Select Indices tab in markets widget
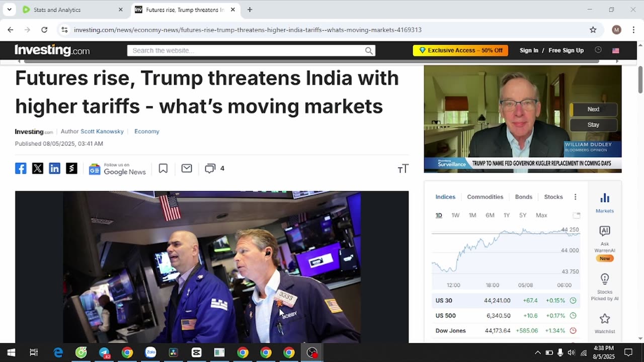Viewport: 644px width, 362px height. pyautogui.click(x=445, y=197)
